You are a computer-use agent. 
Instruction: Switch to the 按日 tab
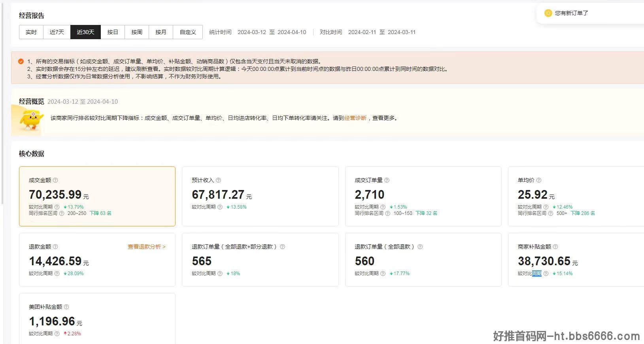[113, 32]
